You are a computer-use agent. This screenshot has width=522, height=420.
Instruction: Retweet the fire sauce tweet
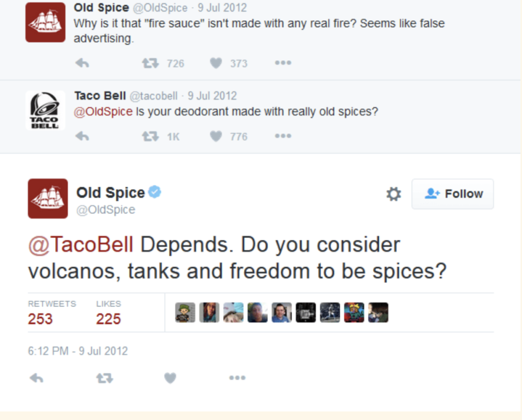(150, 63)
